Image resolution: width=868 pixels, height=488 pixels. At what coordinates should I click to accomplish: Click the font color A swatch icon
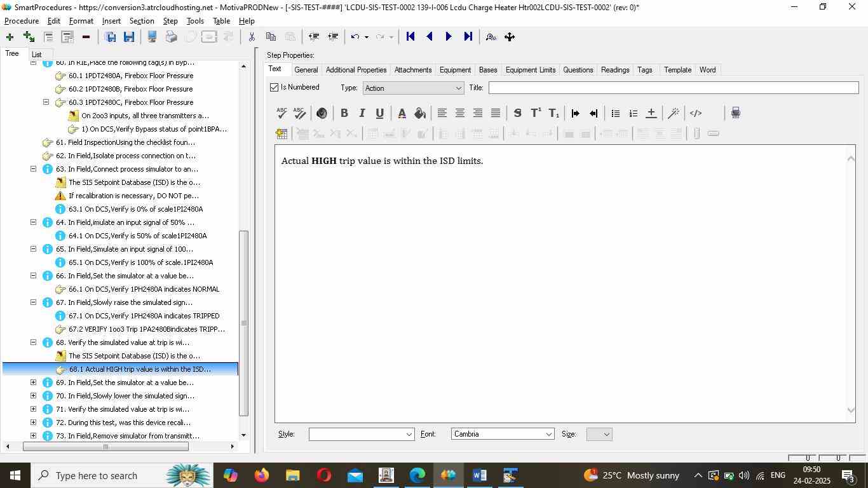[x=402, y=113]
